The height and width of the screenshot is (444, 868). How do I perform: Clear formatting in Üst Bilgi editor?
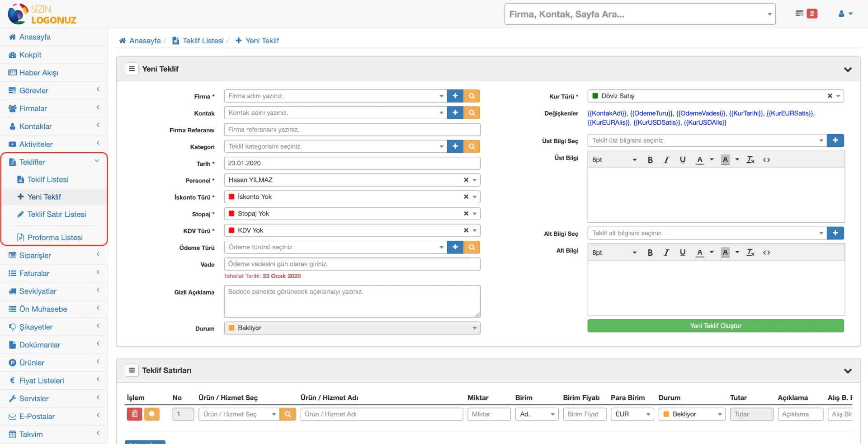(750, 160)
